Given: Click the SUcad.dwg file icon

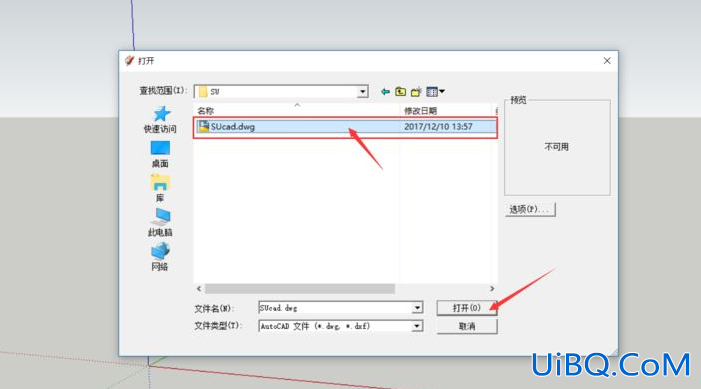Looking at the screenshot, I should [x=204, y=127].
